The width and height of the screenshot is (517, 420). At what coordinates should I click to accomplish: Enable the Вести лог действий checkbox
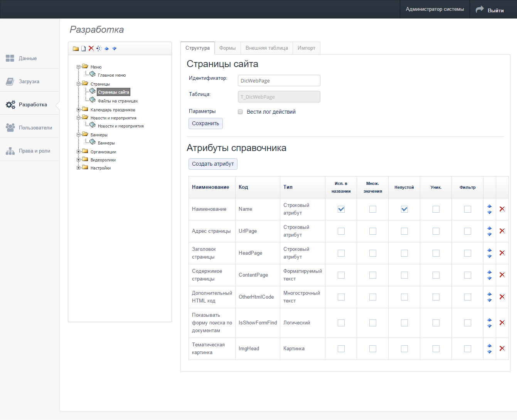[240, 111]
